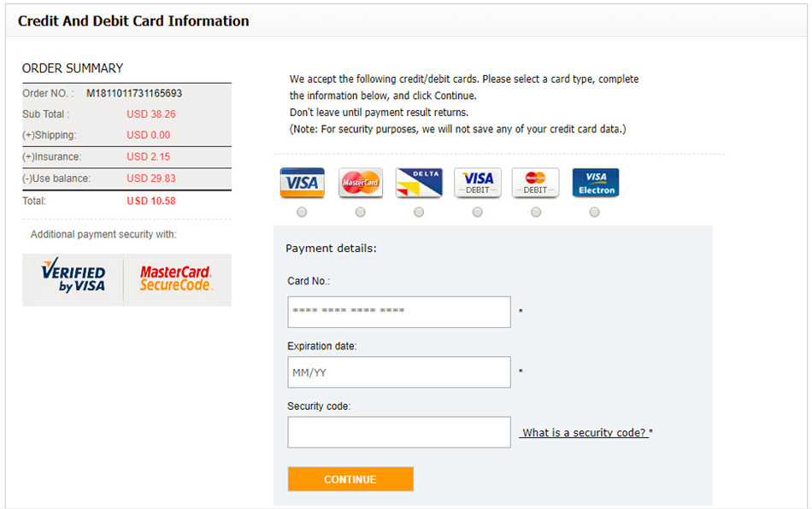The width and height of the screenshot is (812, 509).
Task: Click the Security code input field
Action: (399, 432)
